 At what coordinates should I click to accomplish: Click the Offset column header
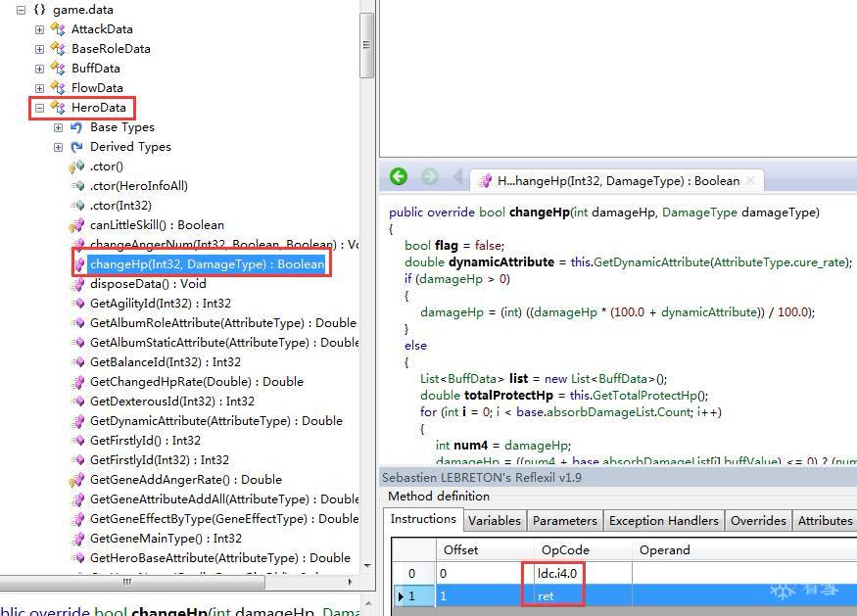point(485,549)
